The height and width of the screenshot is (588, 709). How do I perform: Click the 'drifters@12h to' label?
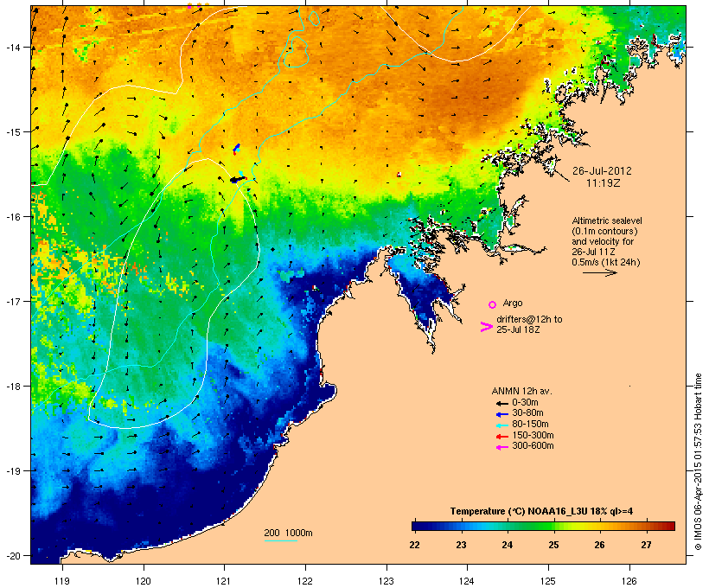point(529,319)
